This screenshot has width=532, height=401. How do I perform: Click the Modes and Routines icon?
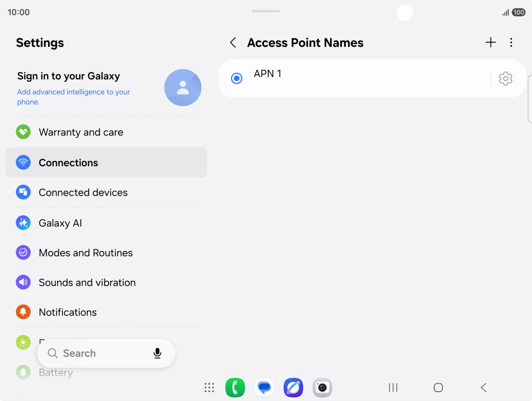click(x=23, y=252)
